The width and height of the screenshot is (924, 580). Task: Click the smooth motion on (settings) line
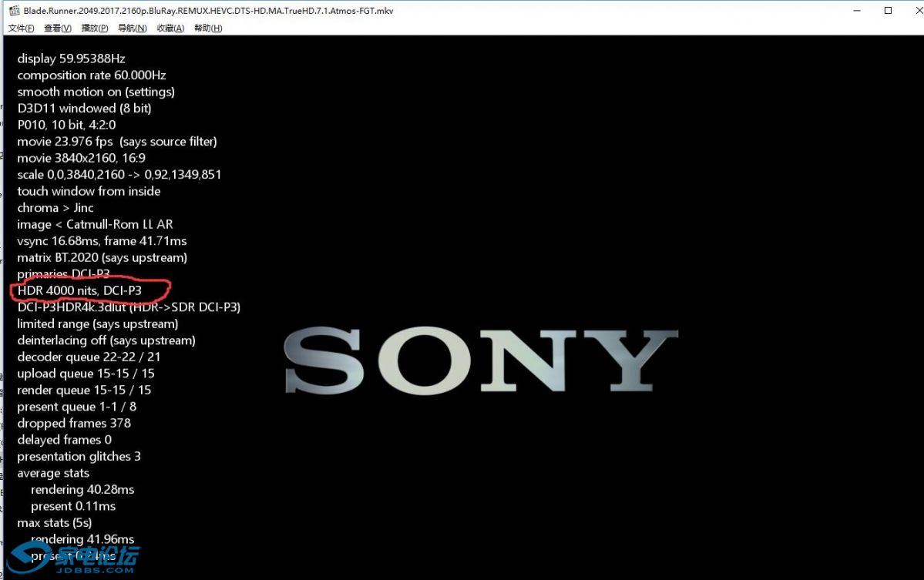click(x=96, y=92)
